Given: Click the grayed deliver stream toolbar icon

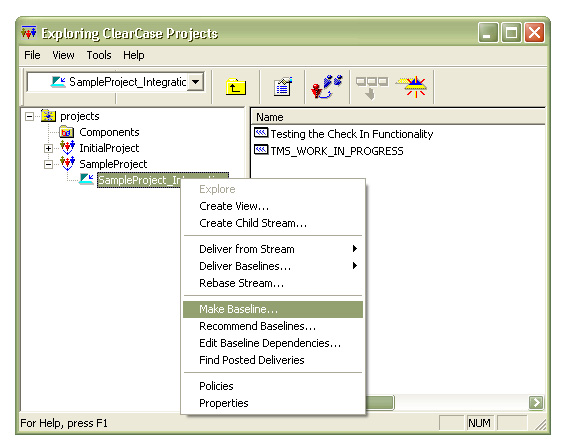Looking at the screenshot, I should 372,88.
